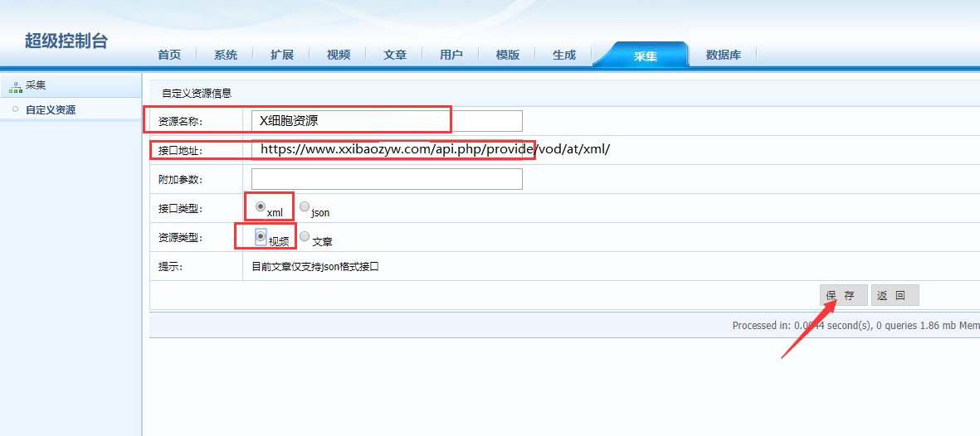Click the 采集 tree icon in sidebar
This screenshot has height=436, width=980.
[15, 85]
